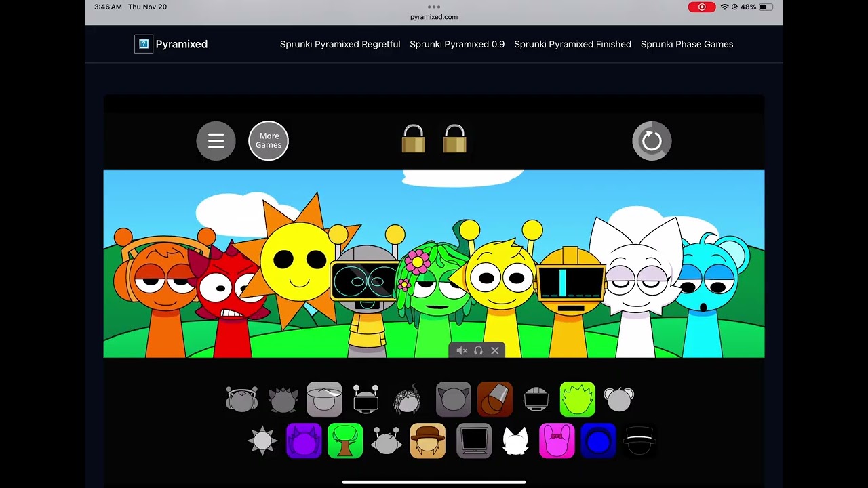Remove the character with the X icon
Screen dimensions: 868x488
tap(495, 350)
